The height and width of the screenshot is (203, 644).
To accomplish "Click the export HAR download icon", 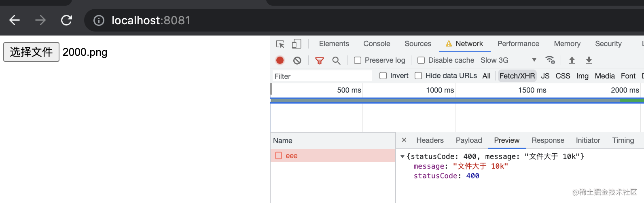I will point(589,60).
